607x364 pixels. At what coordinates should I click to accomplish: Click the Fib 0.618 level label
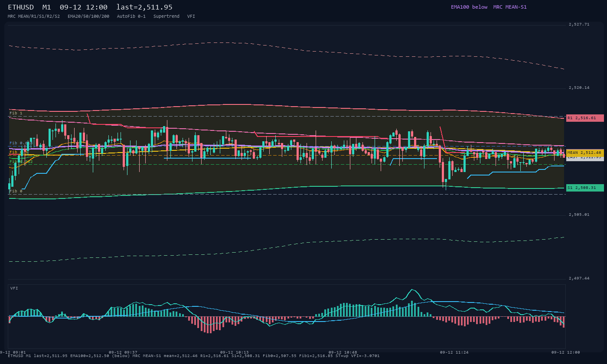click(21, 143)
